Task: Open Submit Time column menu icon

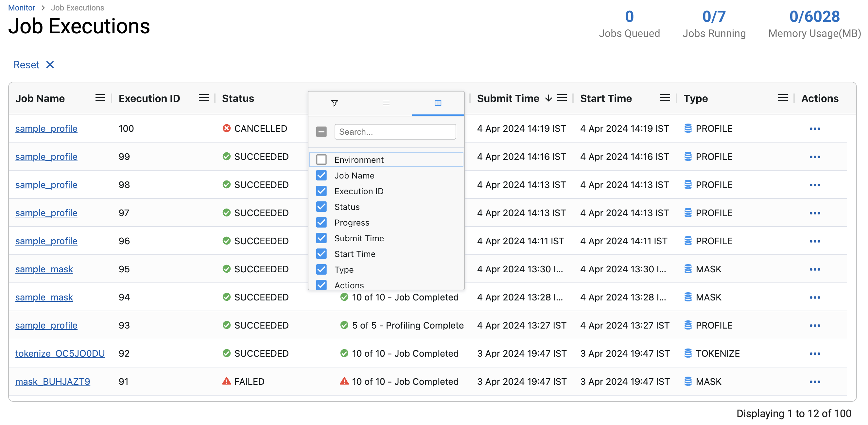Action: point(562,98)
